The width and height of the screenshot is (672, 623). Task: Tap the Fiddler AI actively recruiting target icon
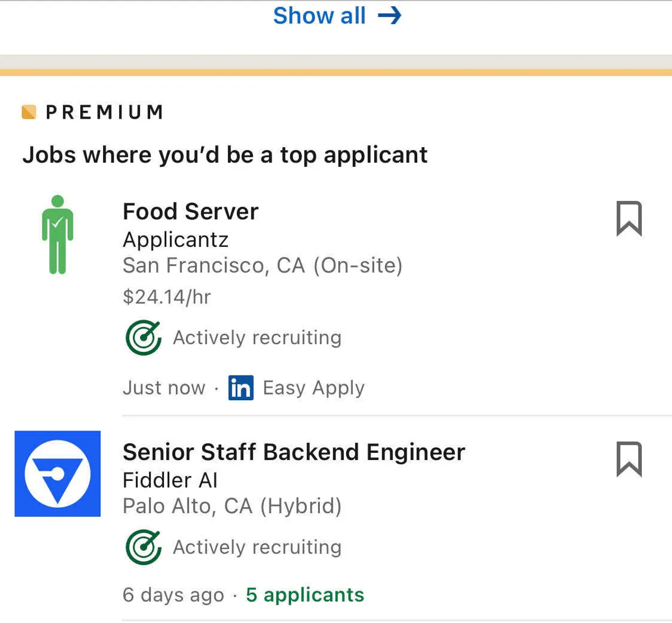click(x=143, y=547)
